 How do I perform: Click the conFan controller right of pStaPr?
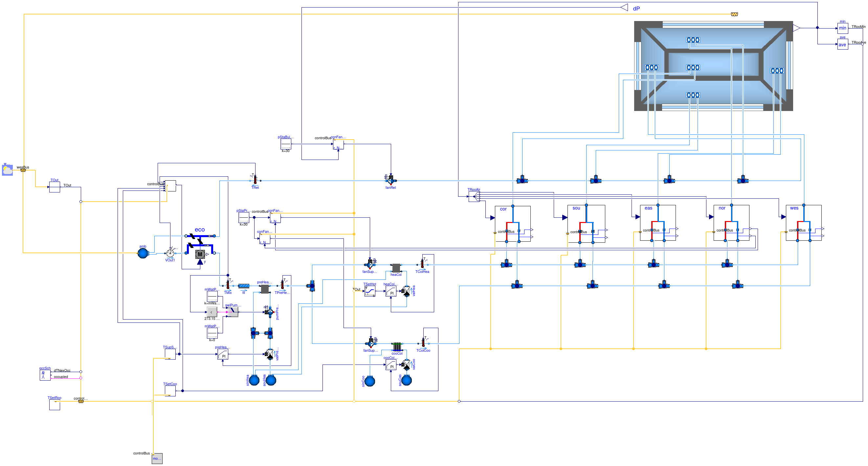point(275,218)
